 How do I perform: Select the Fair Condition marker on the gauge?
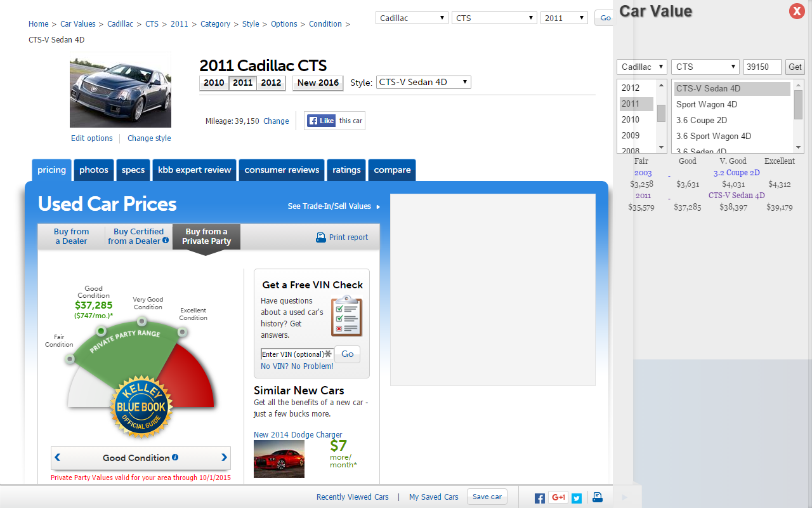69,359
